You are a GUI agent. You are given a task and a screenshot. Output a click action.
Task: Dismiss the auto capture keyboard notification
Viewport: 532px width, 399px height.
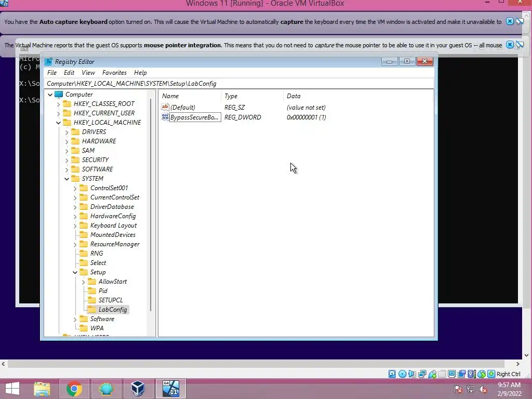(510, 21)
